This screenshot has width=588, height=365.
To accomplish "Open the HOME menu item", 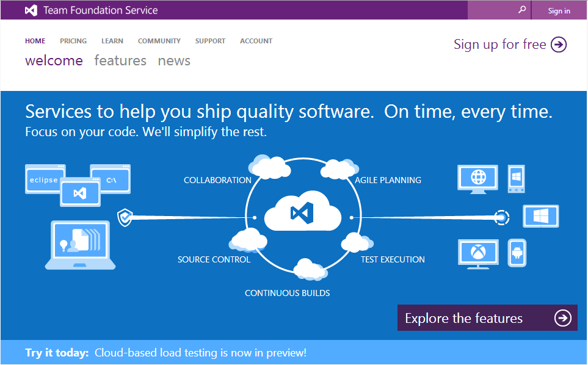I will tap(35, 41).
